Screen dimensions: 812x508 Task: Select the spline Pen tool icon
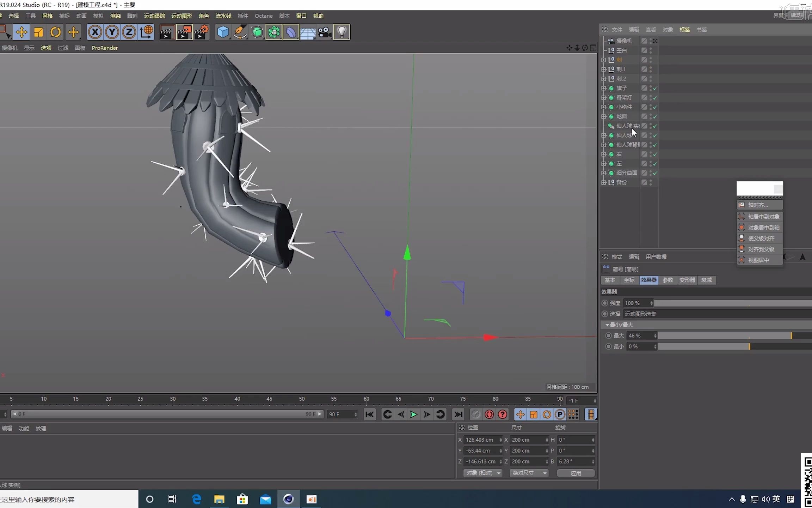click(240, 32)
